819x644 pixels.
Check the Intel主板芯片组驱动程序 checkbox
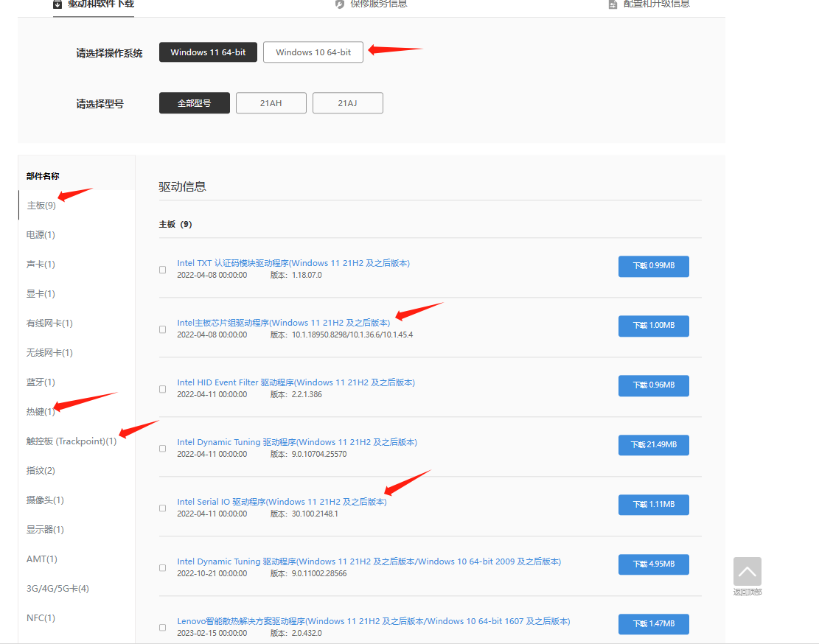[163, 329]
